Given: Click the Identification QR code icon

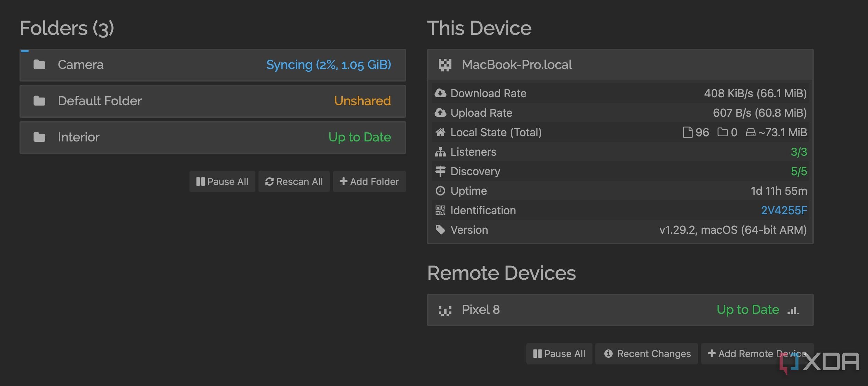Looking at the screenshot, I should 440,210.
